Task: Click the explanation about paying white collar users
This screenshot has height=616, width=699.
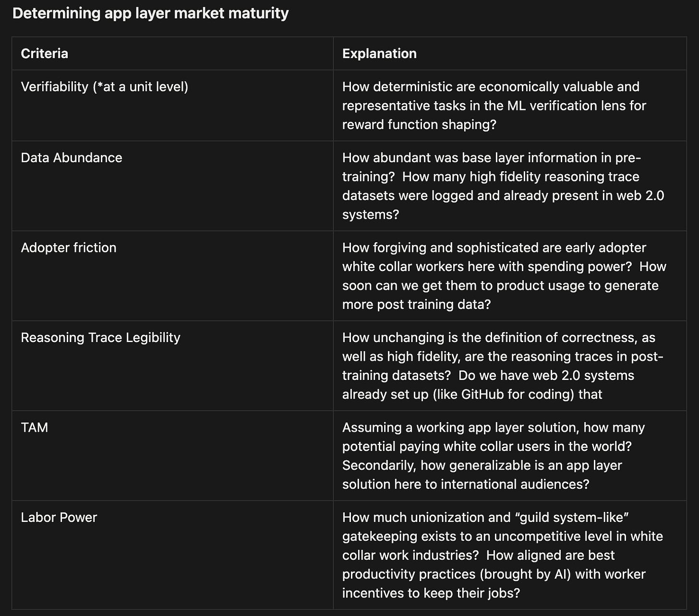Action: pos(510,456)
